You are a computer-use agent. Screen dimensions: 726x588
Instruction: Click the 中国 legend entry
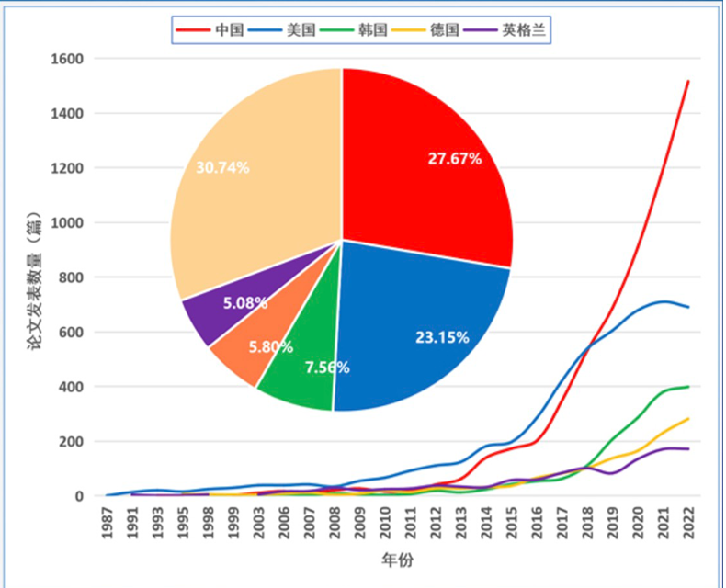point(219,29)
